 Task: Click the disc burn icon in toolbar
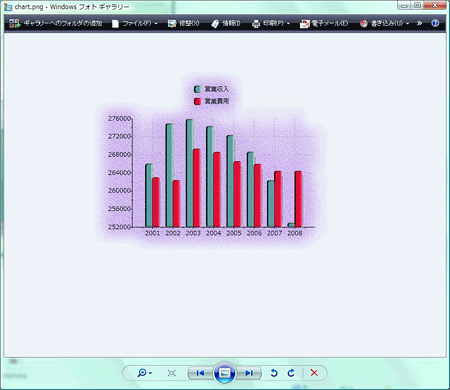click(364, 23)
